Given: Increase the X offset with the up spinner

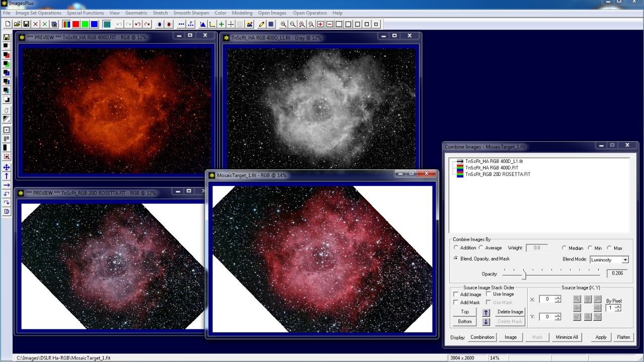Looking at the screenshot, I should (558, 297).
